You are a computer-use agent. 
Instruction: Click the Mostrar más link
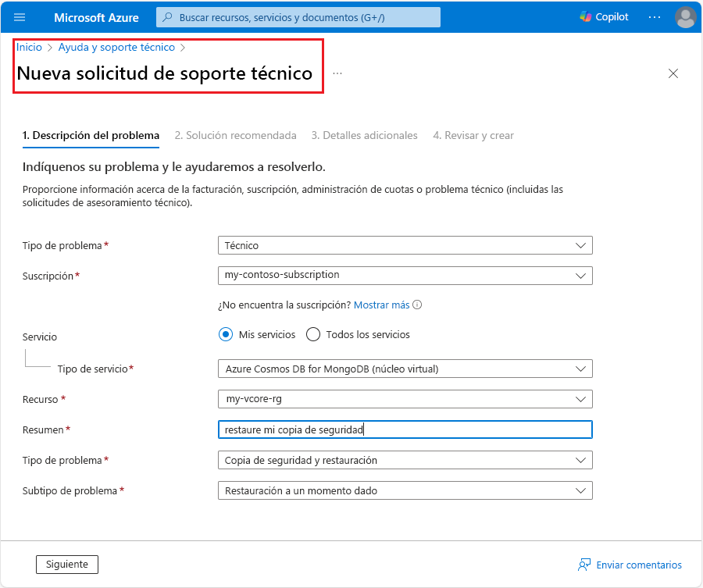pyautogui.click(x=382, y=305)
